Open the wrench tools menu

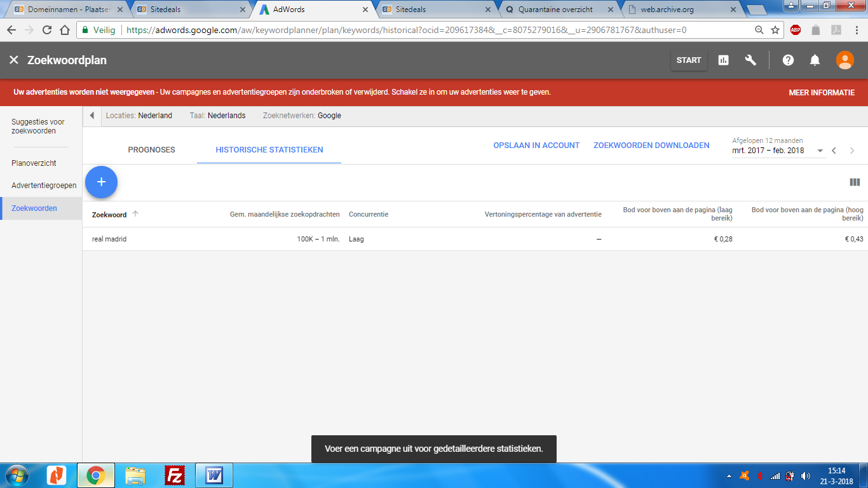pos(750,60)
